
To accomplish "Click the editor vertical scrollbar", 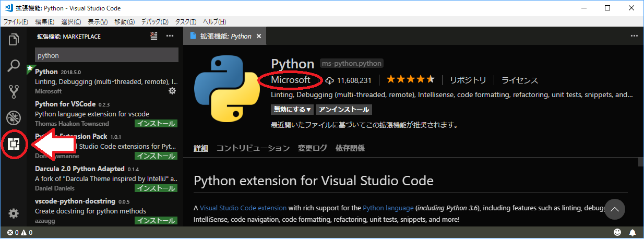I will [x=640, y=162].
